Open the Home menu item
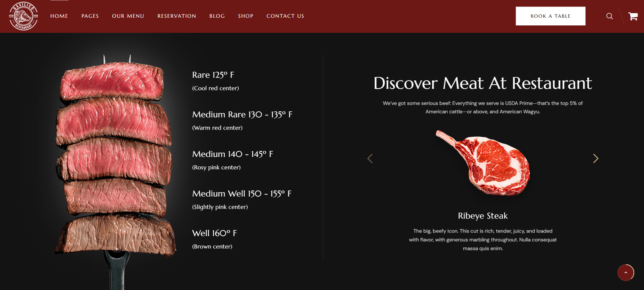Viewport: 644px width, 290px height. pos(59,16)
